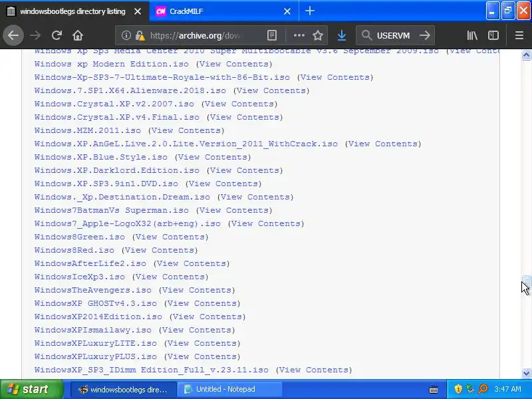Toggle the sidebar view icon
The height and width of the screenshot is (399, 532).
tap(493, 35)
